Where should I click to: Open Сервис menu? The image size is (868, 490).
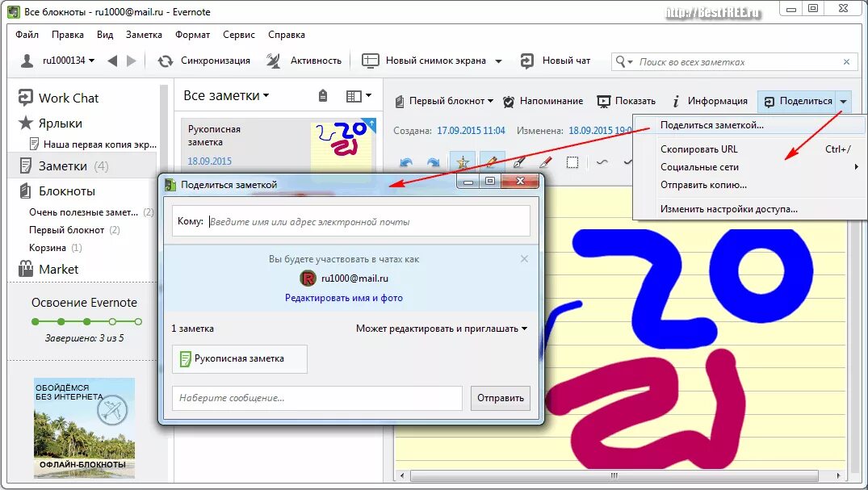tap(238, 35)
